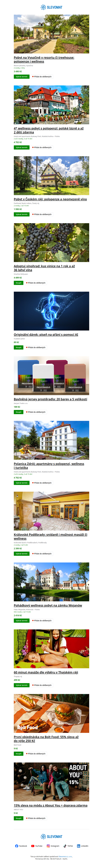The width and height of the screenshot is (103, 868).
Task: Add the AI song gift to favorites
Action: tap(36, 348)
